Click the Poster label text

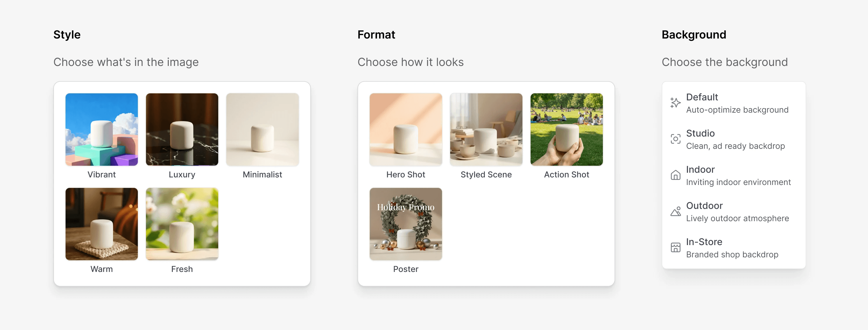tap(406, 269)
